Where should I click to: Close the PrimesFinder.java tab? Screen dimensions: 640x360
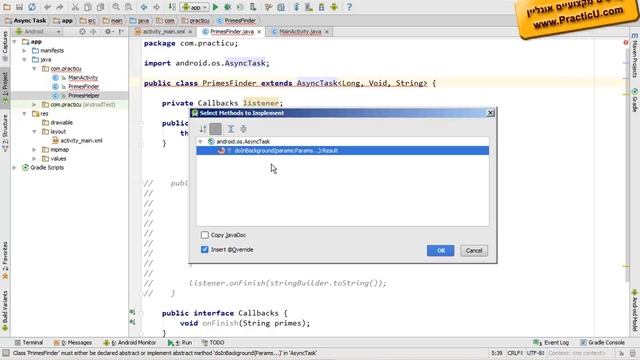point(259,31)
